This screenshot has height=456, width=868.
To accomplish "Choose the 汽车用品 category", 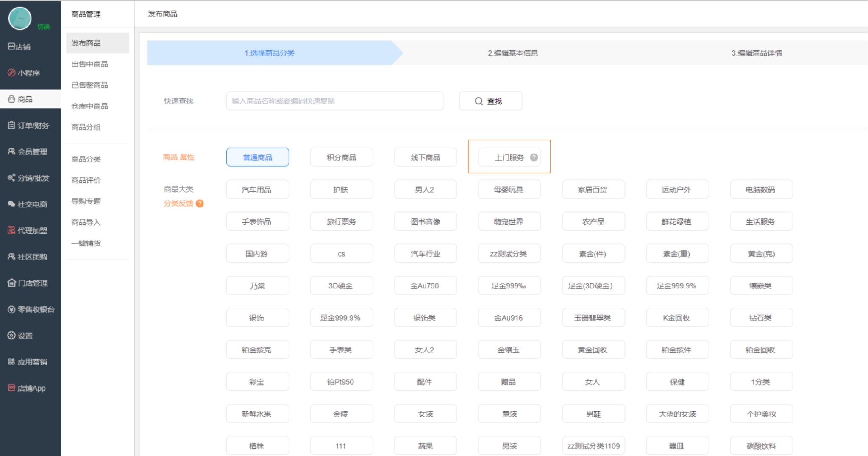I will coord(258,190).
